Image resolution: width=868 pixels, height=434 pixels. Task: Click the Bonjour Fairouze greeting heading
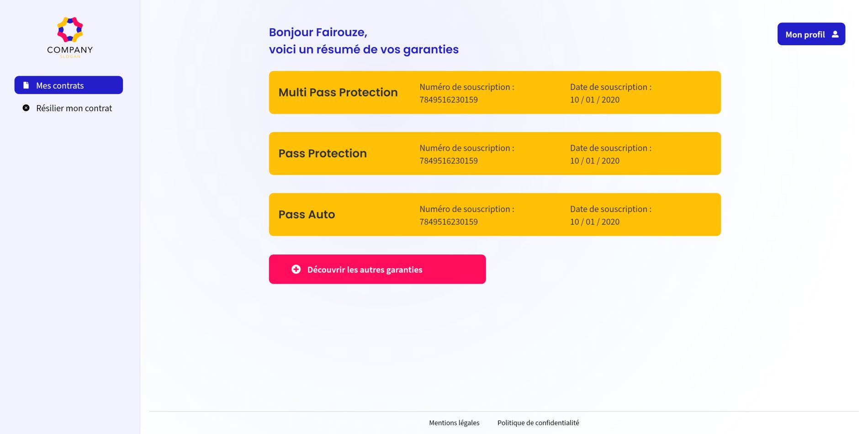click(x=318, y=32)
